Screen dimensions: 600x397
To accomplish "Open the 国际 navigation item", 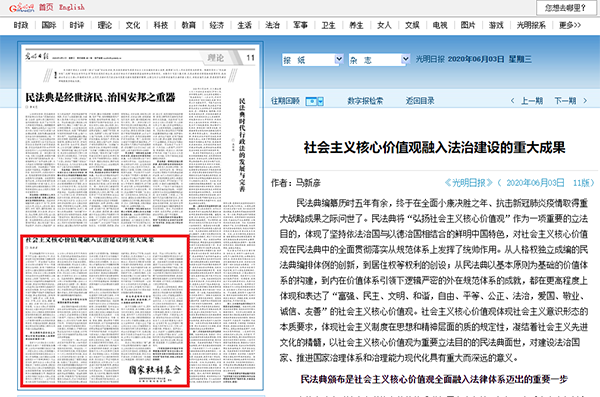I will (x=49, y=25).
